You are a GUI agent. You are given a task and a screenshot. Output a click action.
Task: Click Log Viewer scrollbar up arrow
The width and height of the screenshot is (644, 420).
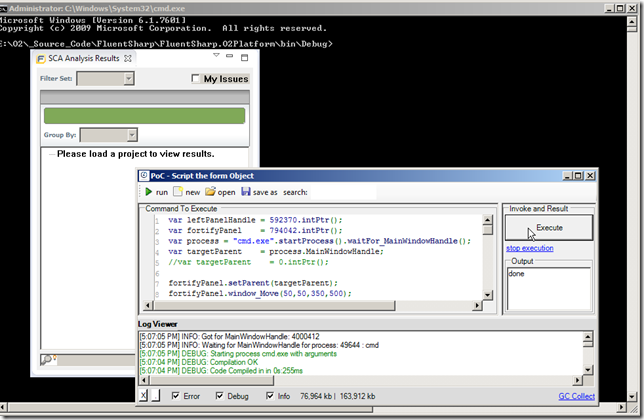(588, 337)
